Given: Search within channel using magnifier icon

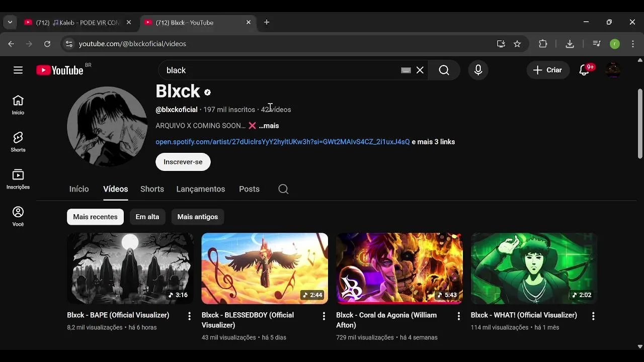Looking at the screenshot, I should coord(283,189).
